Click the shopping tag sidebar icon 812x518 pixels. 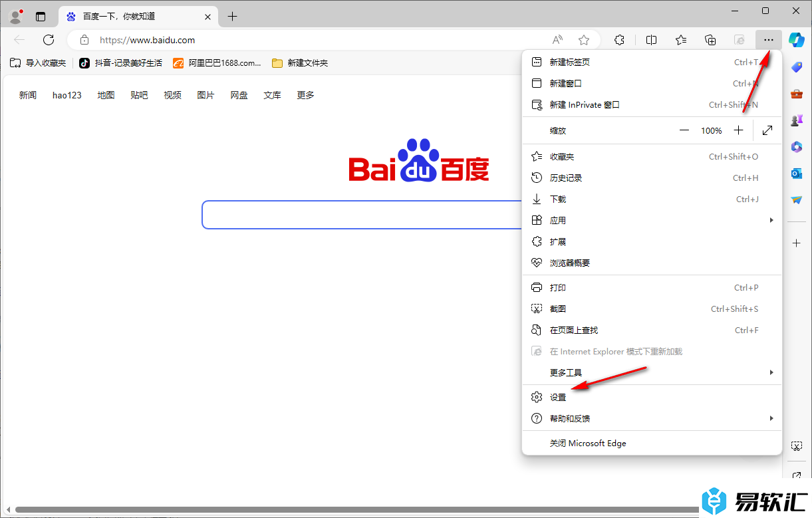797,67
